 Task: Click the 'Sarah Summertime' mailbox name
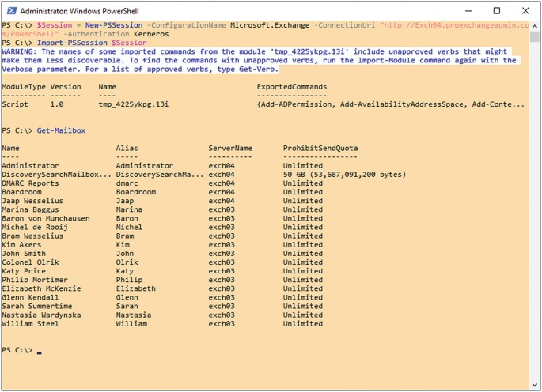point(37,306)
